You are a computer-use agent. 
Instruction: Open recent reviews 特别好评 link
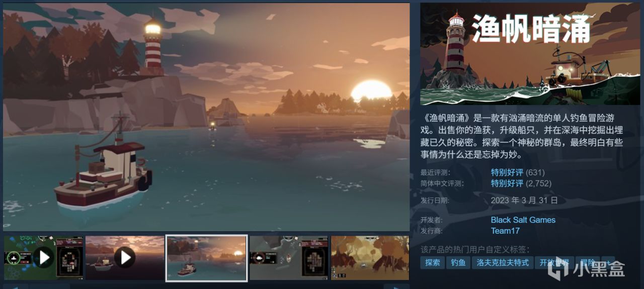pos(507,172)
